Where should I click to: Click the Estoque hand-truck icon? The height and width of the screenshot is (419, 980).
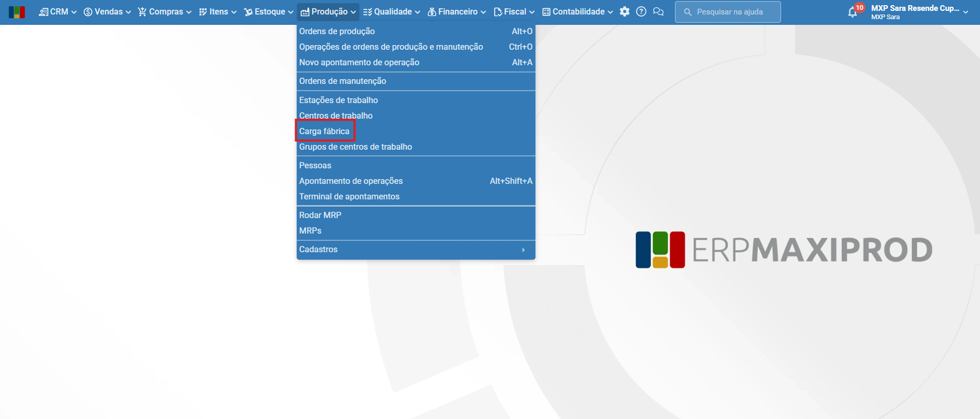click(248, 12)
